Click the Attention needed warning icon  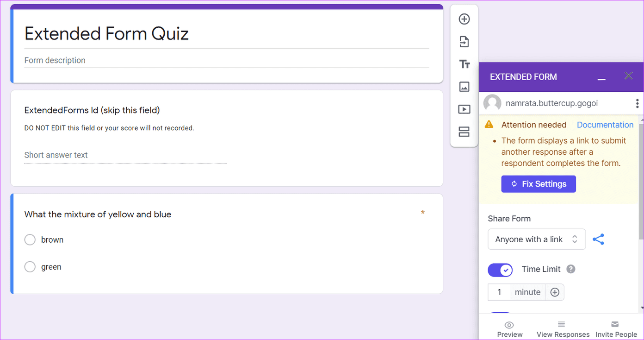point(489,125)
